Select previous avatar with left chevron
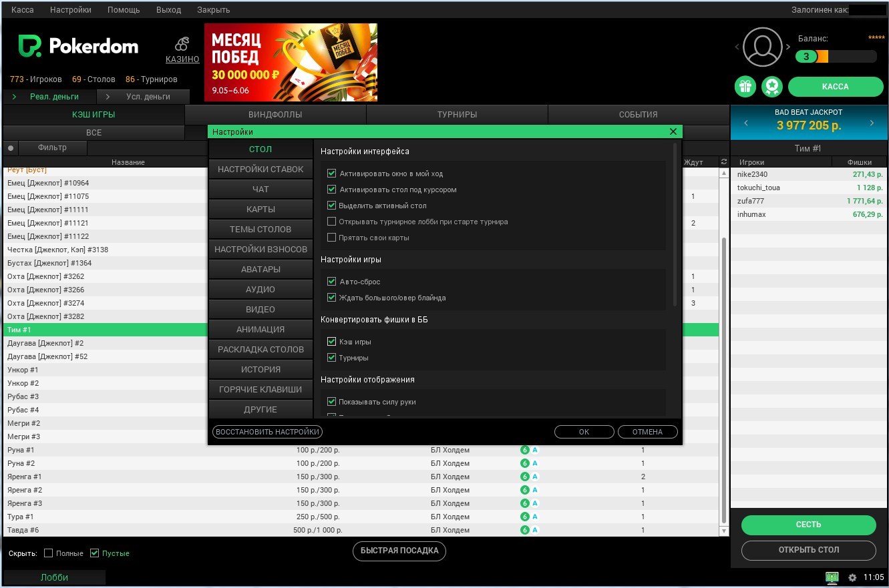Screen dimensions: 889x588 tap(738, 47)
